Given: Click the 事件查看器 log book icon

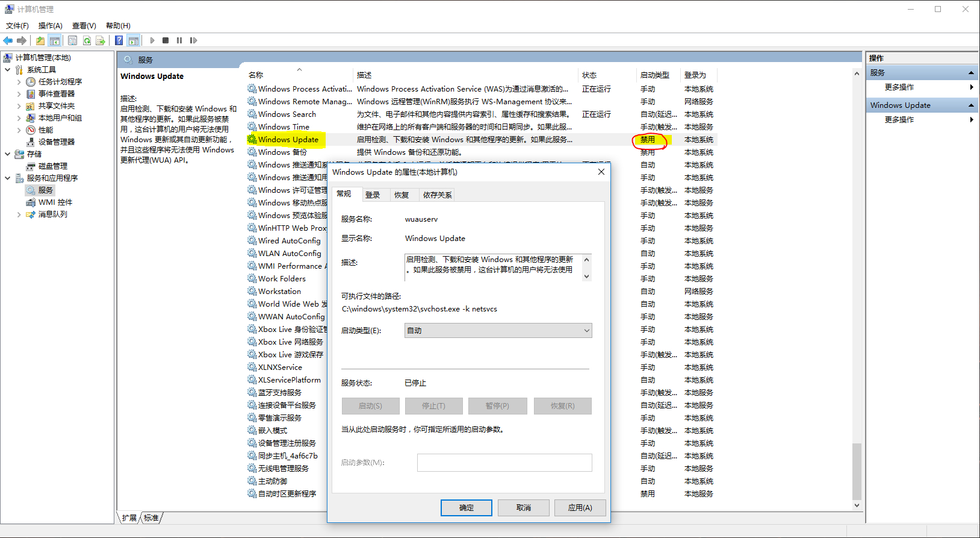Looking at the screenshot, I should [x=31, y=94].
